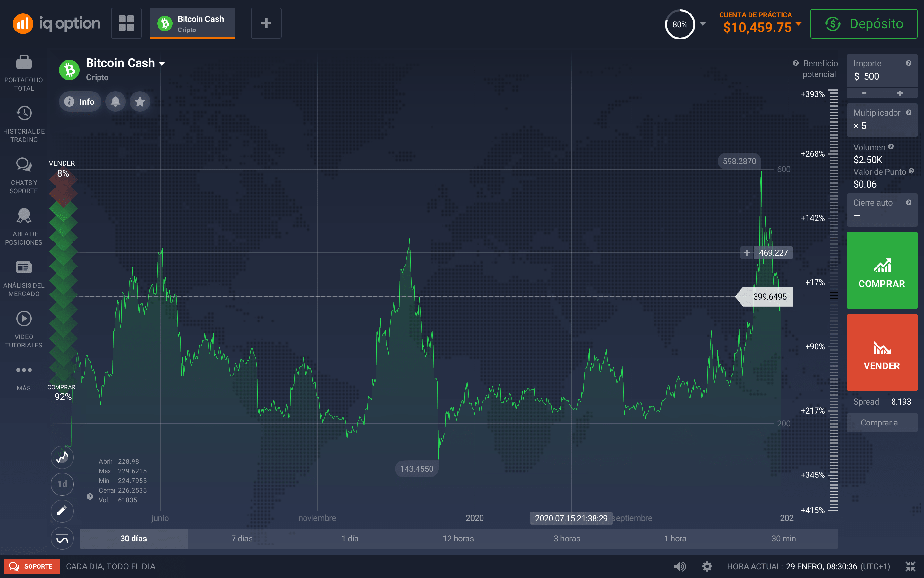Click help icon next to Volumen
The height and width of the screenshot is (578, 924).
point(891,146)
